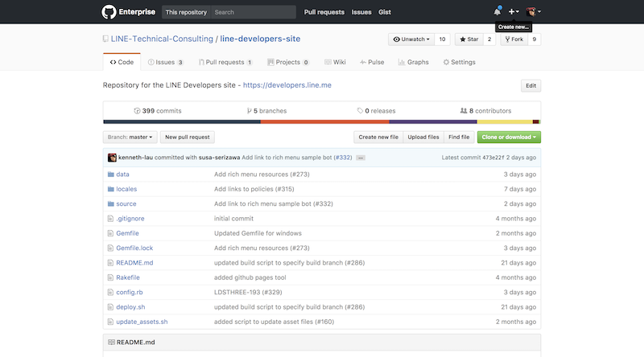Open the Unwatch dropdown
Screen dimensions: 644x357
411,39
